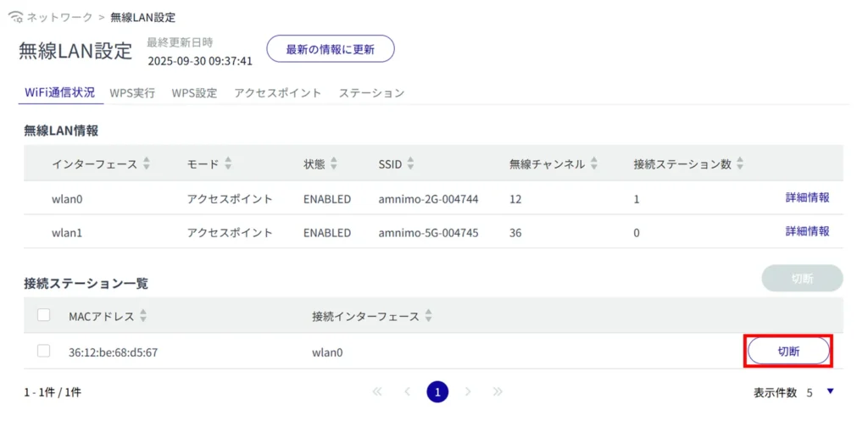
Task: Select page 1 in pagination
Action: [x=437, y=391]
